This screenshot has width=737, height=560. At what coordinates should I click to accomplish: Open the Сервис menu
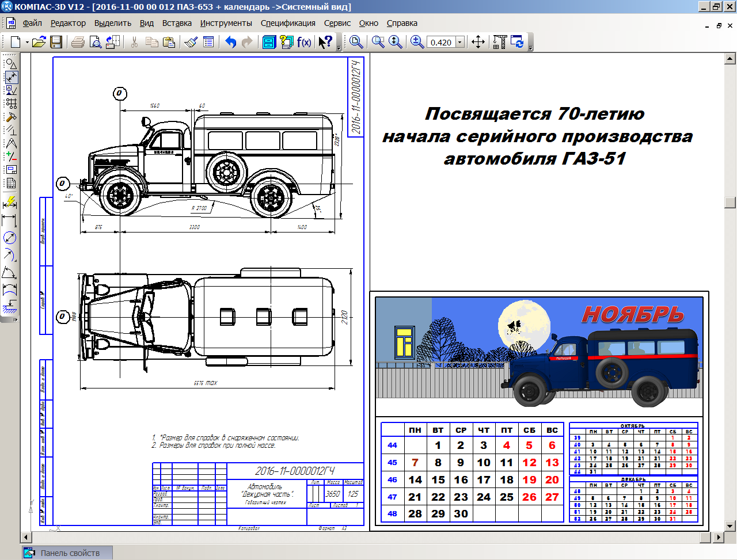pyautogui.click(x=337, y=23)
